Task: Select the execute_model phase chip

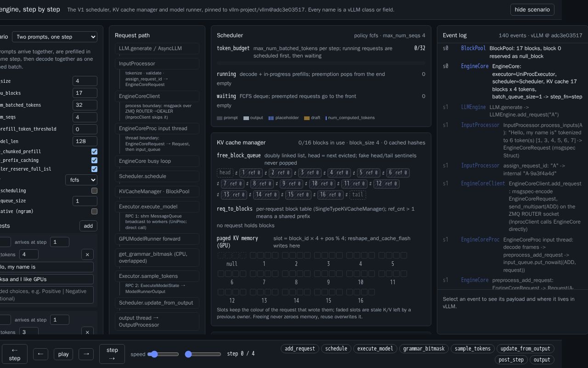Action: pos(375,349)
